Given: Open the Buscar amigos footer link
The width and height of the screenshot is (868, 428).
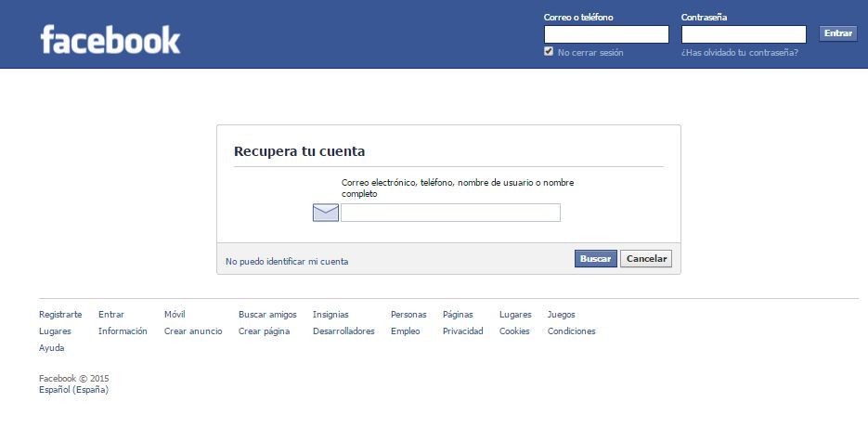Looking at the screenshot, I should (267, 315).
